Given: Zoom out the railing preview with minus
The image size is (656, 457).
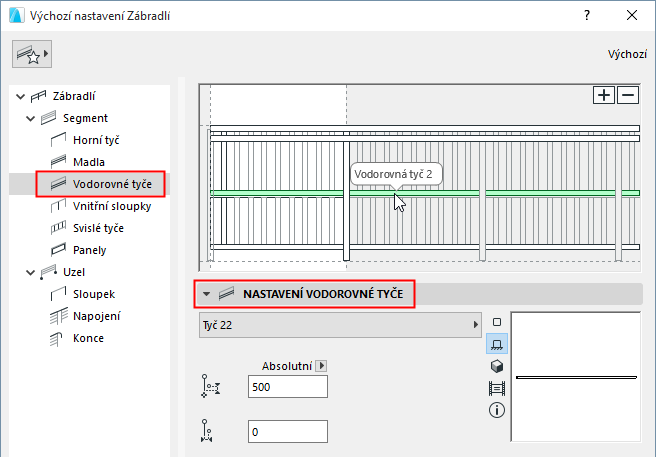Looking at the screenshot, I should point(628,95).
